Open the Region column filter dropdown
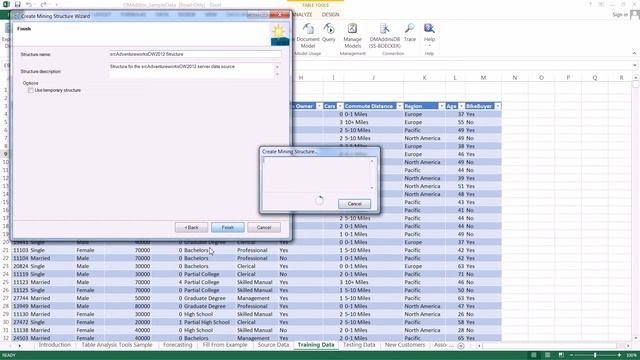 [x=441, y=106]
